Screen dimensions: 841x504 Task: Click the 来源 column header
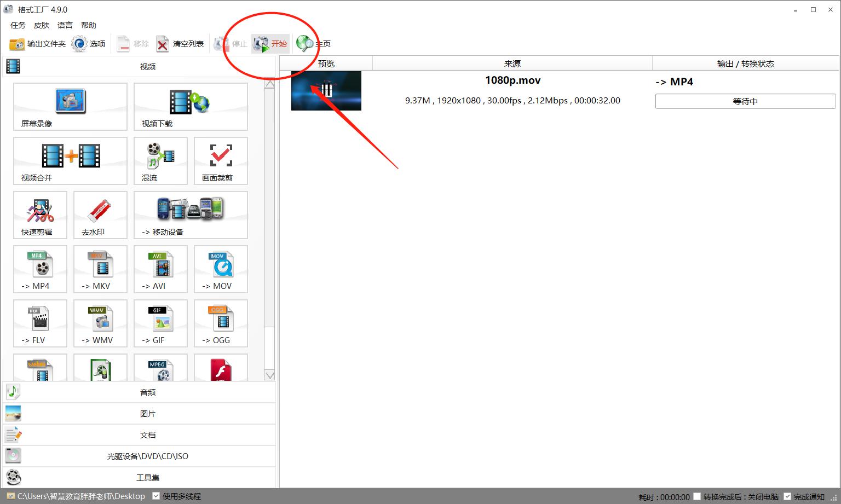512,63
